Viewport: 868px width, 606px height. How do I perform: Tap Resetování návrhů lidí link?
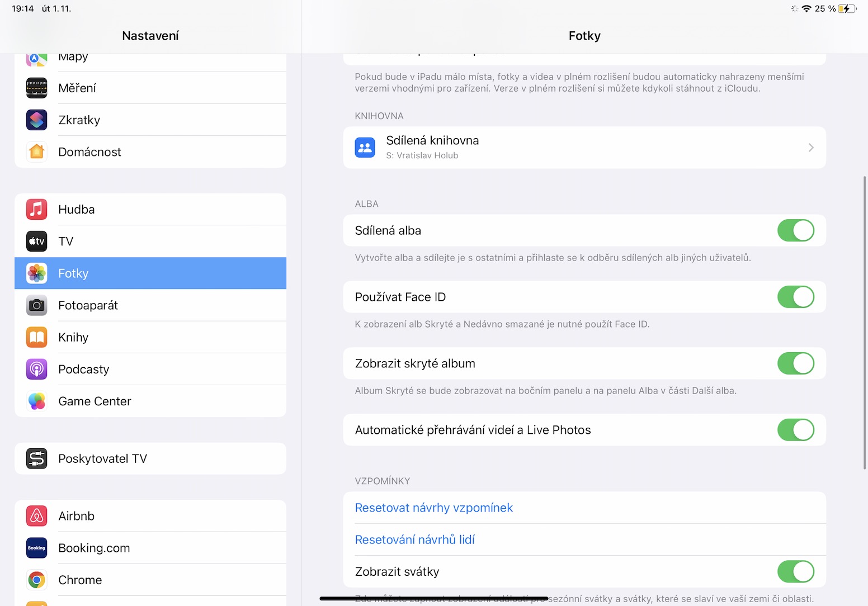[x=415, y=539]
